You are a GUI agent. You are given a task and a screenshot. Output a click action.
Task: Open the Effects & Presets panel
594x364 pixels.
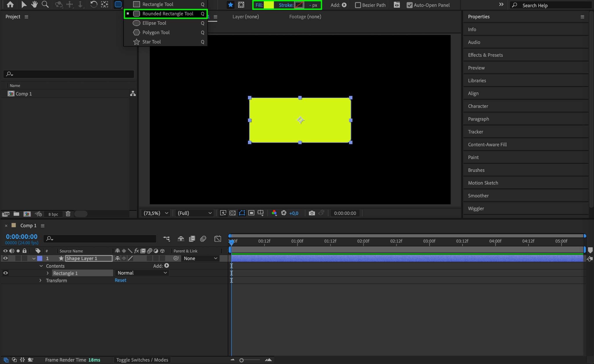click(x=485, y=55)
